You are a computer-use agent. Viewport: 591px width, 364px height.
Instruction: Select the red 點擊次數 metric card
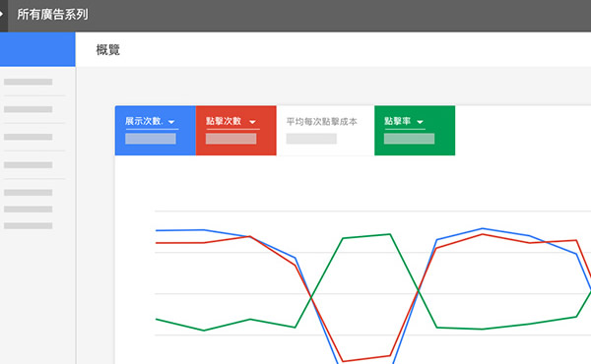(236, 131)
